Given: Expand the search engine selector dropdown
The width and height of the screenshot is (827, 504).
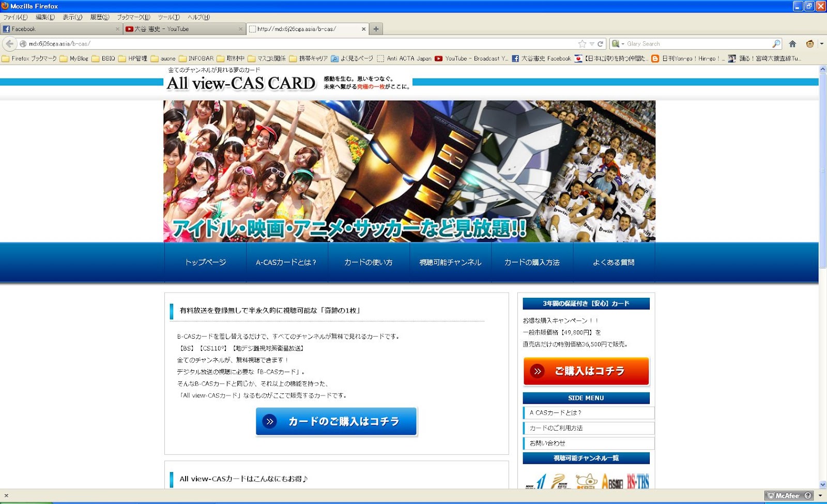Looking at the screenshot, I should 622,44.
